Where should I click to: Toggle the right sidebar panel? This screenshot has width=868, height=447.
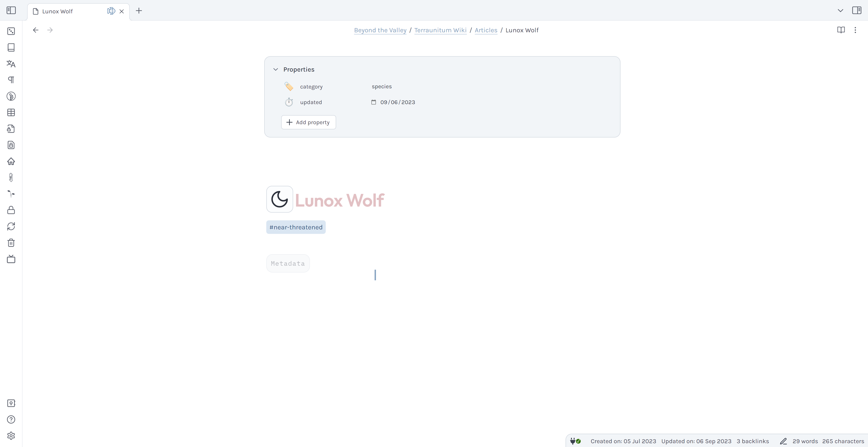tap(856, 10)
